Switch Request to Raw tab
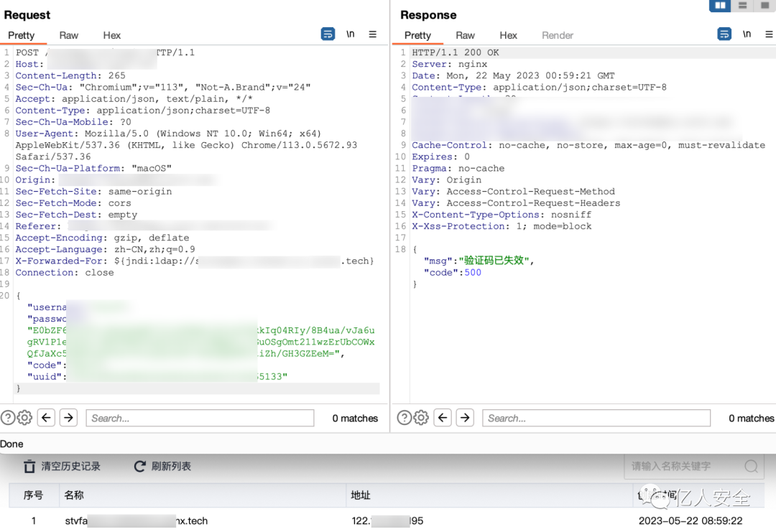Viewport: 776px width, 532px height. [69, 35]
